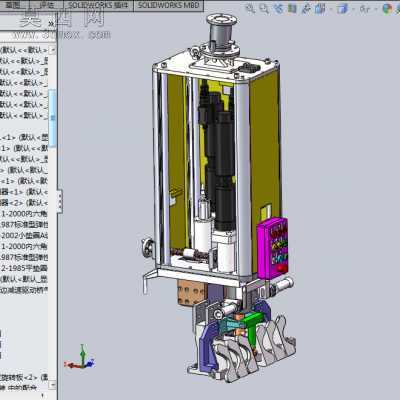The width and height of the screenshot is (400, 400).
Task: Open the View Orientation icon
Action: coord(320,8)
